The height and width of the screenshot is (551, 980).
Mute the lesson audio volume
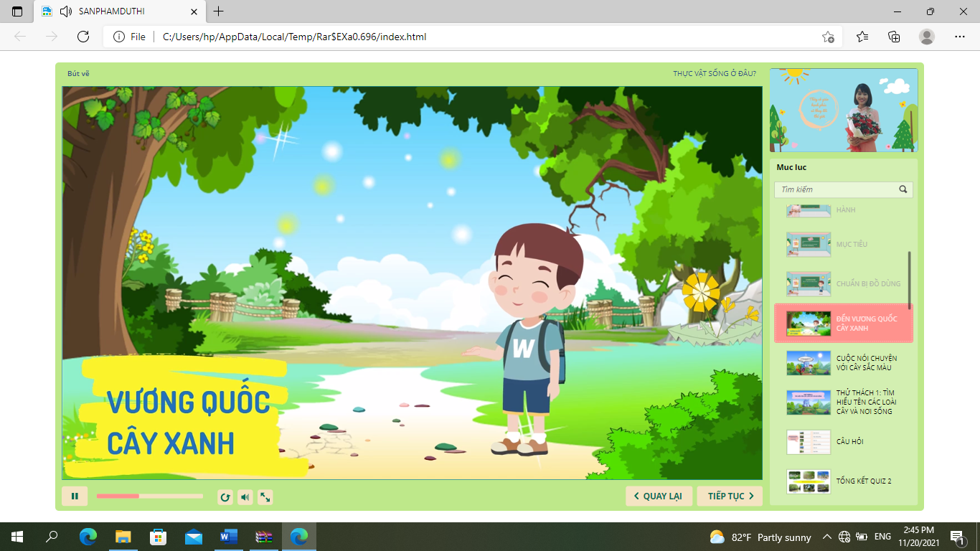pyautogui.click(x=245, y=497)
